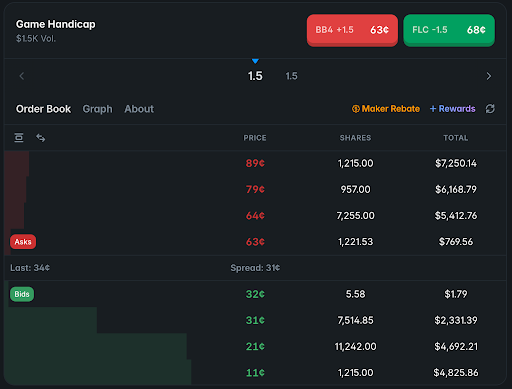Click the PRICE column header
The image size is (512, 389).
pyautogui.click(x=255, y=138)
